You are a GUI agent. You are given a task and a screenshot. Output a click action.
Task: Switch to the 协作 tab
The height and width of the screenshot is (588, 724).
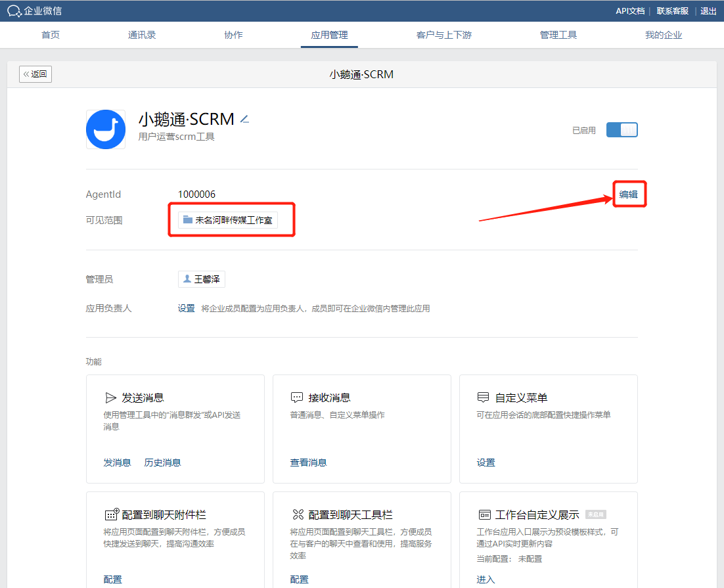pyautogui.click(x=233, y=35)
